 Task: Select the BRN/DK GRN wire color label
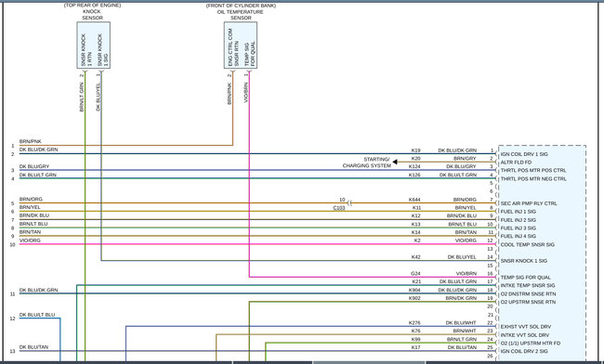(x=461, y=298)
